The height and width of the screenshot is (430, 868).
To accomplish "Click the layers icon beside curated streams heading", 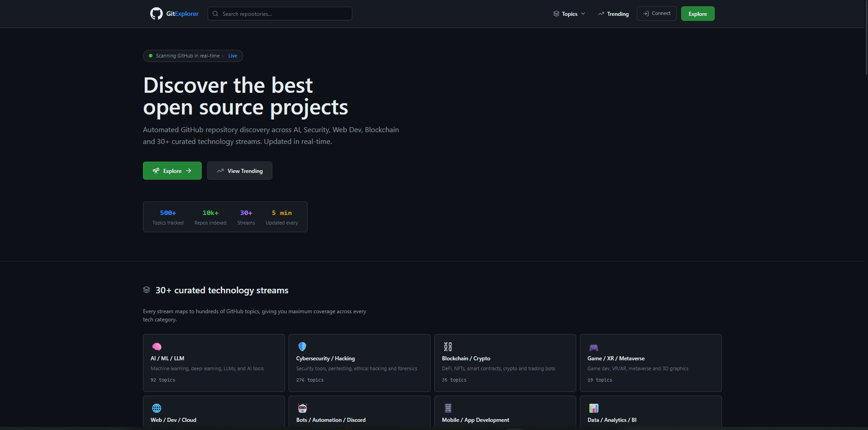I will pos(147,290).
